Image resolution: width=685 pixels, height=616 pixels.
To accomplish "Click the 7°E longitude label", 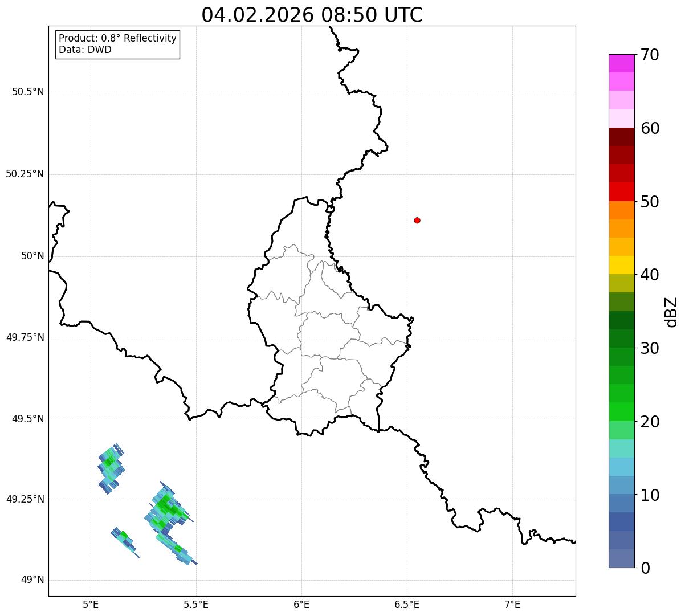I will pyautogui.click(x=512, y=604).
